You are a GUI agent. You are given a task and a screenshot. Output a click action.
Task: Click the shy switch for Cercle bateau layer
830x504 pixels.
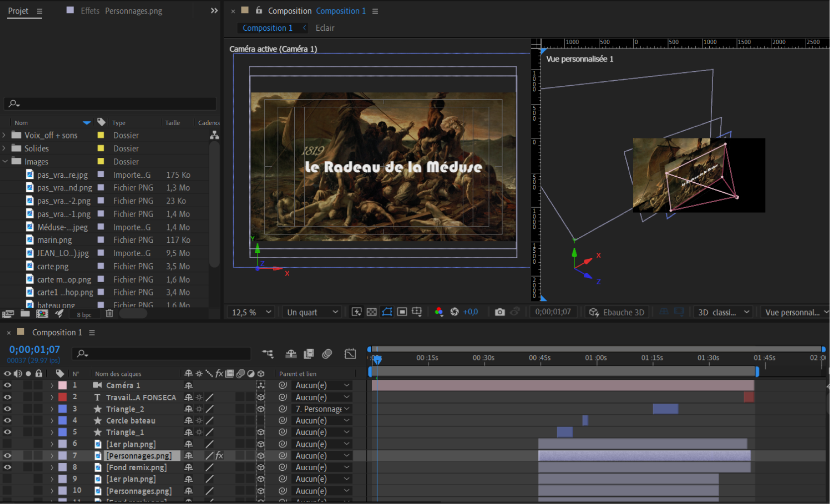coord(188,421)
